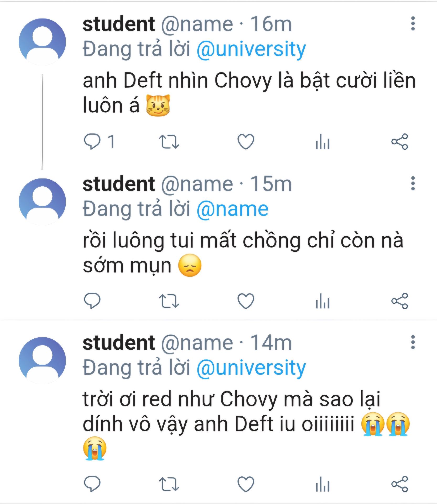Reply to the 16m tweet about Deft

click(x=92, y=141)
